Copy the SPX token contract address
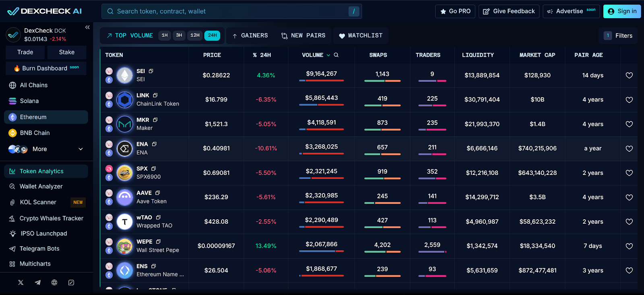Image resolution: width=644 pixels, height=295 pixels. click(154, 169)
